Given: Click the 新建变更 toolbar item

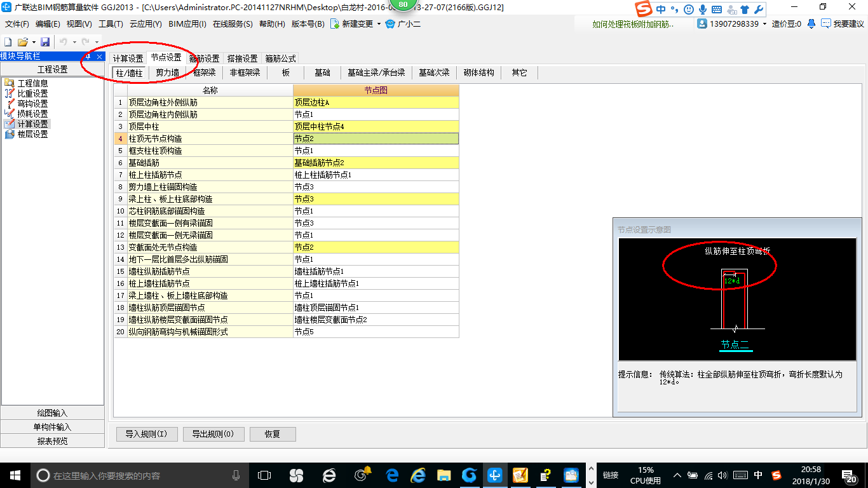Looking at the screenshot, I should pos(351,24).
